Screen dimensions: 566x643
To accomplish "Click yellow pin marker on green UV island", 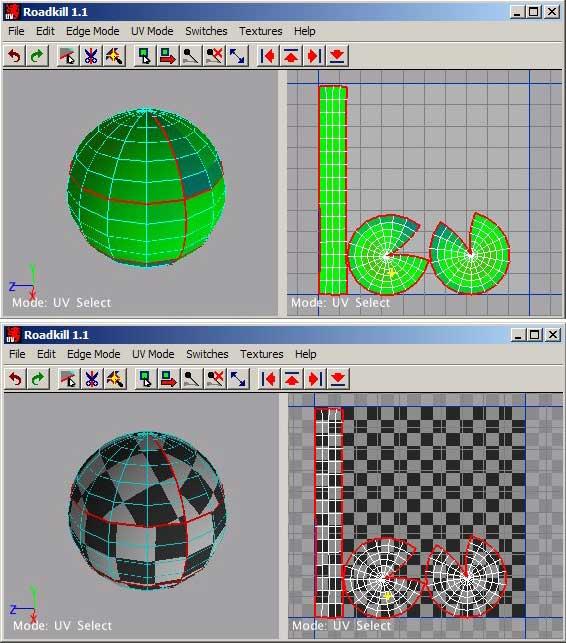I will [x=392, y=272].
